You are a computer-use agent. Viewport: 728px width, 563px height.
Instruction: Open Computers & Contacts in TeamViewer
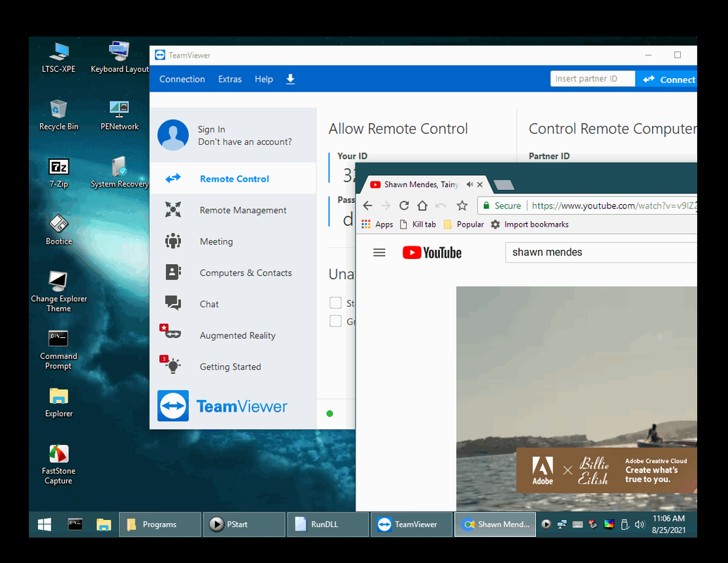[233, 272]
